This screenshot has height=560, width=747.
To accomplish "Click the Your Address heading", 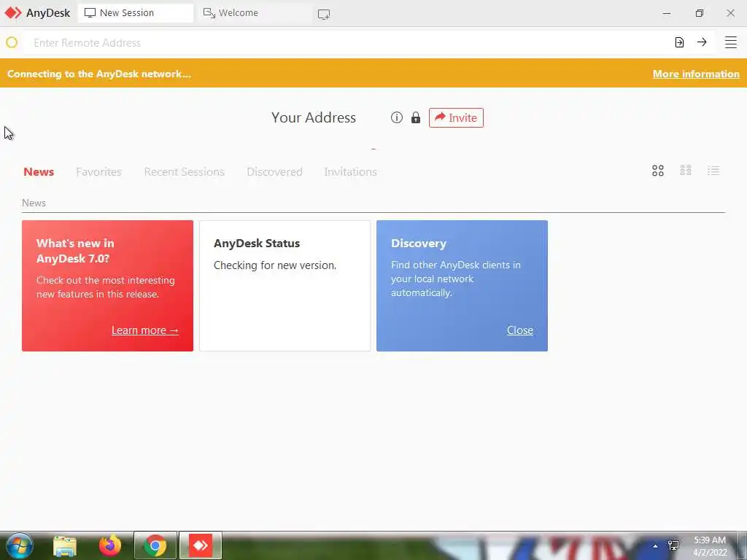I will [314, 117].
